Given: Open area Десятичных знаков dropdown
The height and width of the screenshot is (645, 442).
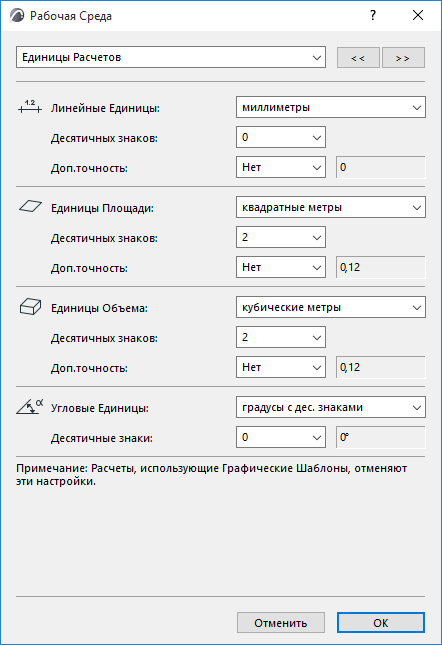Looking at the screenshot, I should 281,237.
